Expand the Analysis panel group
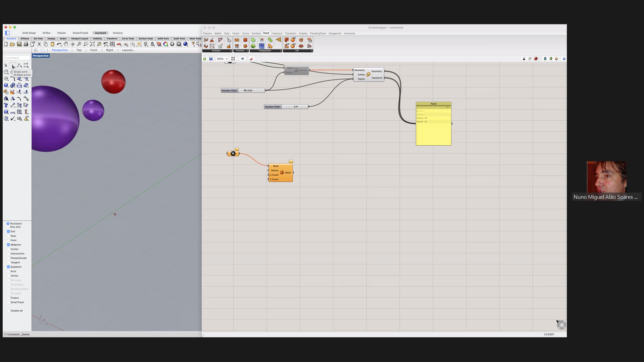The image size is (644, 362). tap(231, 51)
